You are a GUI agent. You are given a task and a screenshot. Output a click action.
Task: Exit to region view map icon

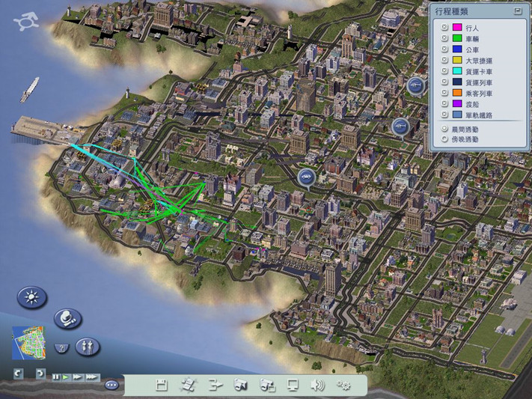coord(188,385)
